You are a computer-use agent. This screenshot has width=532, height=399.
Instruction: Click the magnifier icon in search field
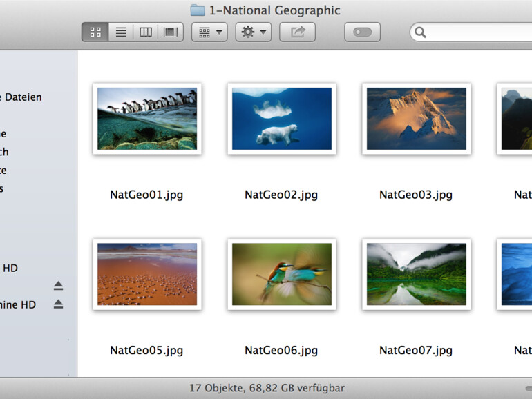tap(420, 32)
